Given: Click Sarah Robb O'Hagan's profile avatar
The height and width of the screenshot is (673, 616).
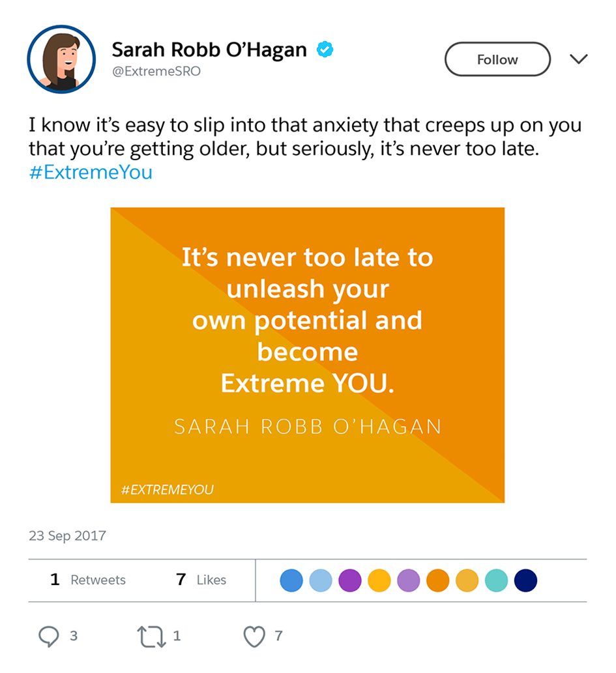Looking at the screenshot, I should pyautogui.click(x=61, y=60).
